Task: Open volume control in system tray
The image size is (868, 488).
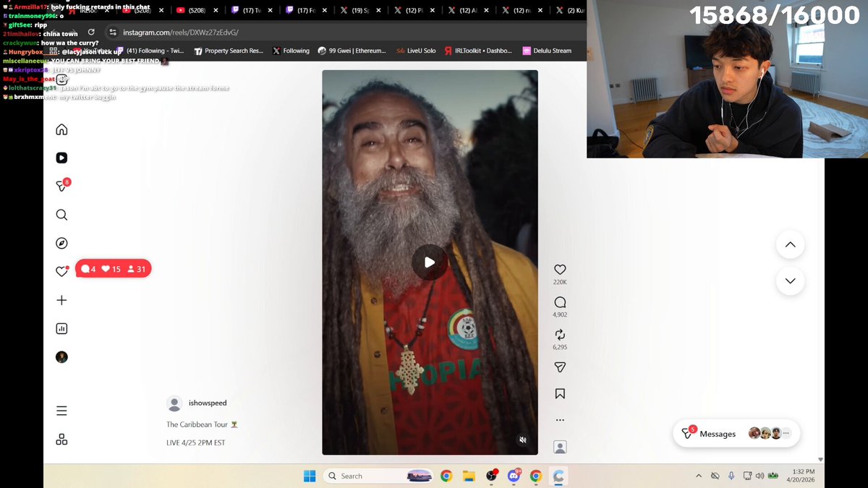Action: [759, 476]
